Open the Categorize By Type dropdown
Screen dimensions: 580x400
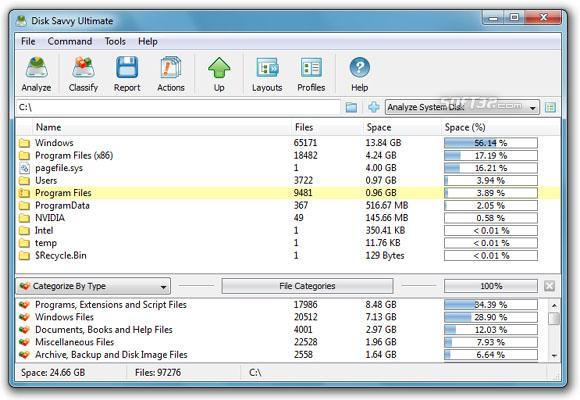point(93,286)
